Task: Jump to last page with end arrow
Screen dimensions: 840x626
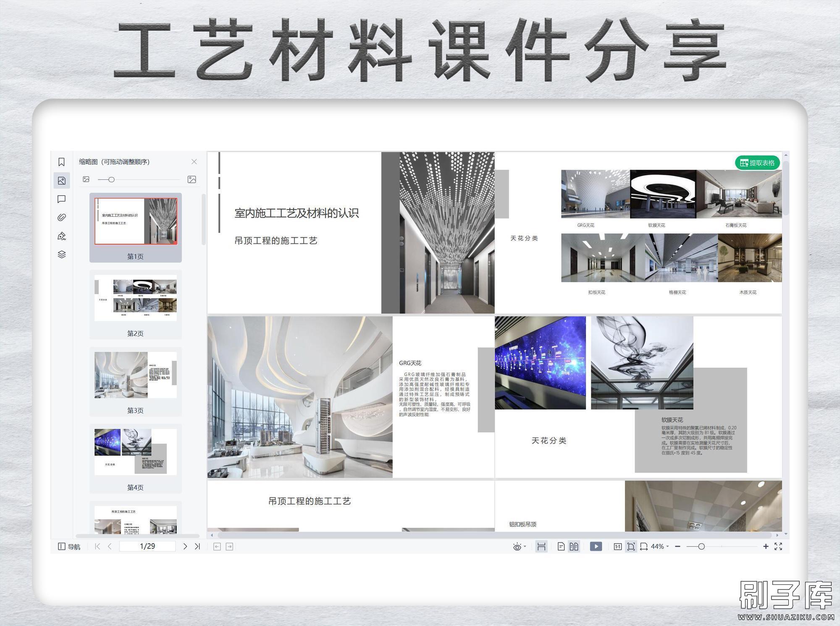Action: tap(197, 547)
